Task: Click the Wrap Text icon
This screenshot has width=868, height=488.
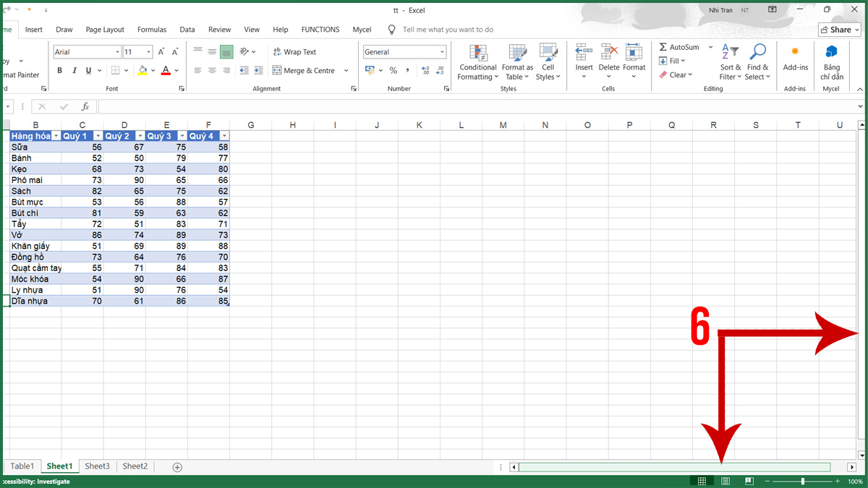Action: coord(297,51)
